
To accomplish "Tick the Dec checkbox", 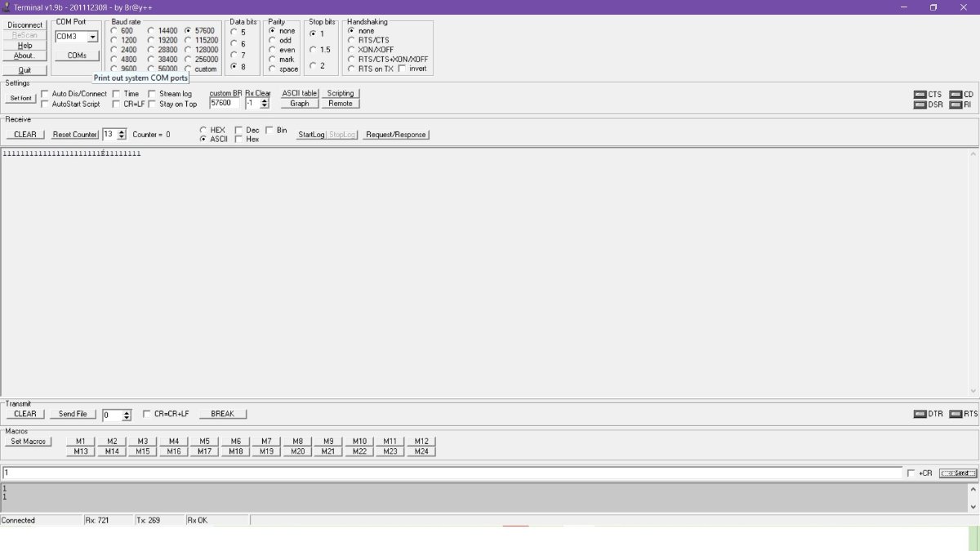I will point(238,130).
